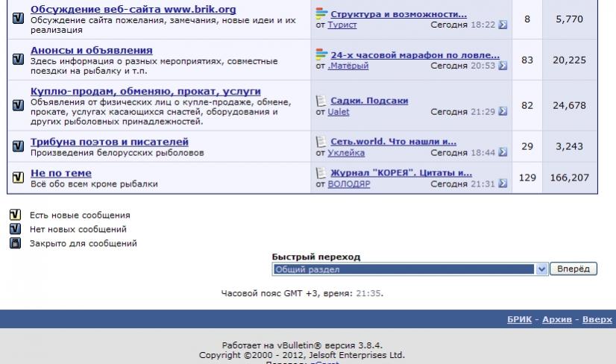The image size is (616, 364).
Task: Open the БРИК footer link
Action: (x=519, y=319)
